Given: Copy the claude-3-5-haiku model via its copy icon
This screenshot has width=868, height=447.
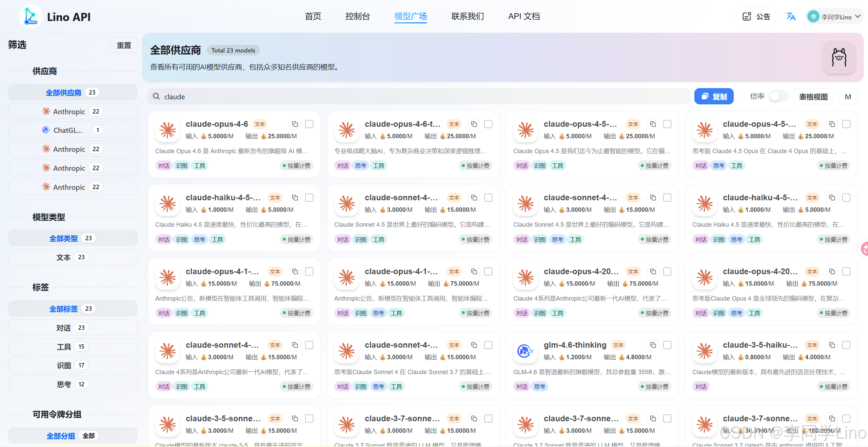Looking at the screenshot, I should click(831, 345).
